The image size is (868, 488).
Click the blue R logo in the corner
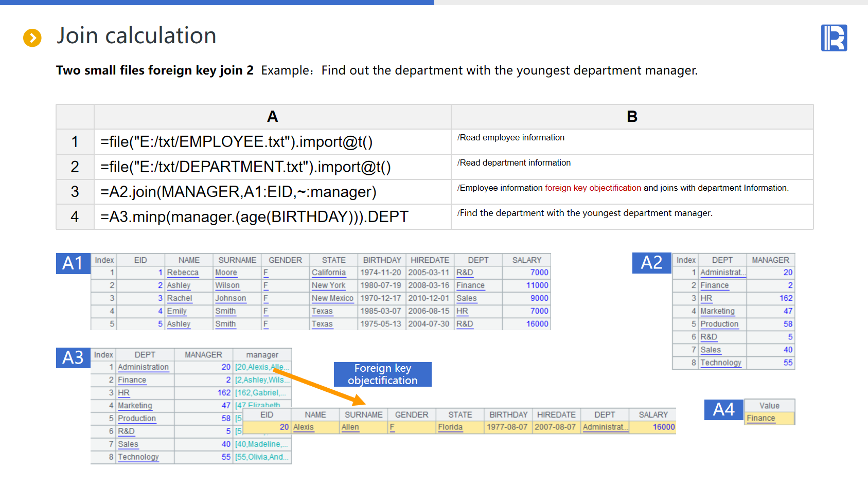tap(834, 38)
